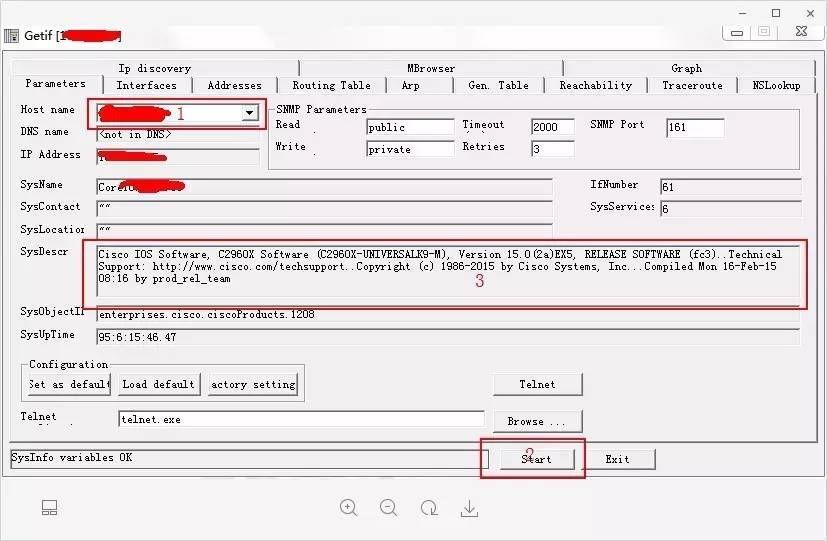The height and width of the screenshot is (541, 827).
Task: Click the SysLocation field
Action: tap(324, 230)
